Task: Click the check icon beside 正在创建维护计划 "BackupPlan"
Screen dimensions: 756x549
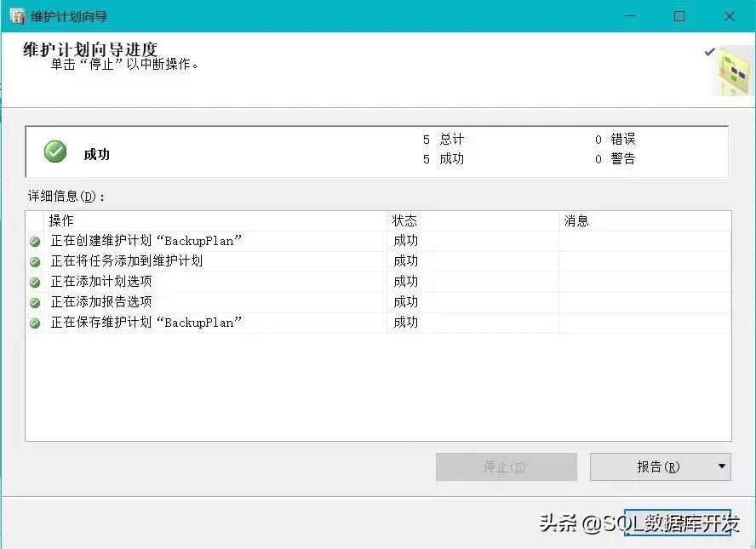Action: [32, 241]
